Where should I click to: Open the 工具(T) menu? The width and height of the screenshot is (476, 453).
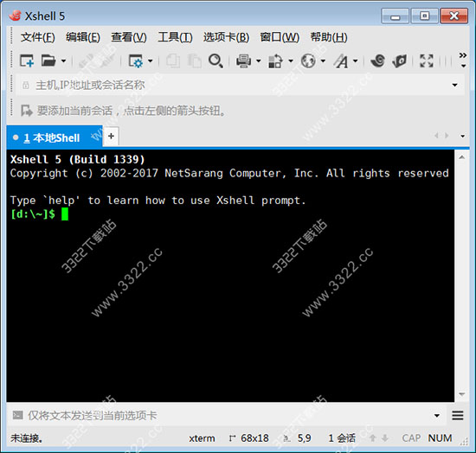tap(175, 37)
